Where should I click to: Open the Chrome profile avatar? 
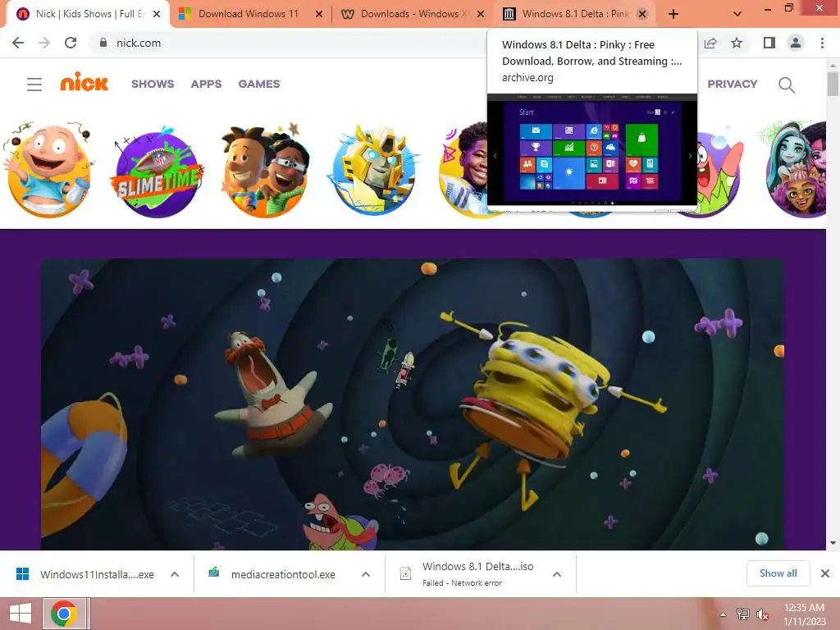click(796, 43)
